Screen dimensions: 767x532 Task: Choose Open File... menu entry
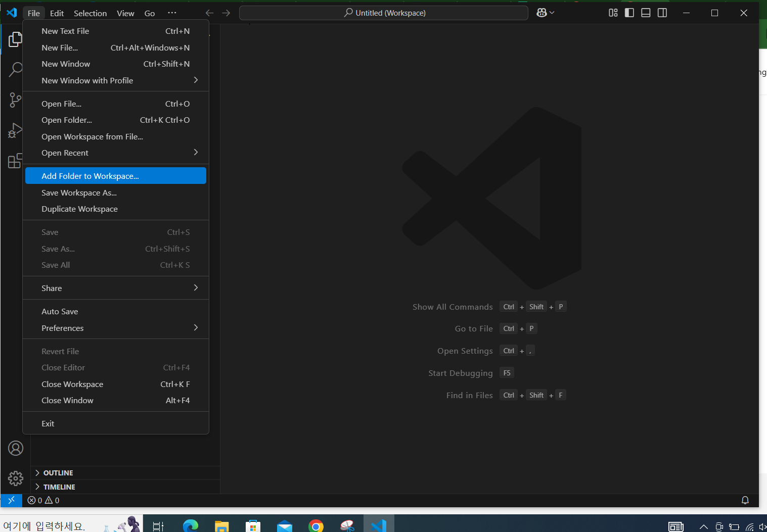(116, 104)
